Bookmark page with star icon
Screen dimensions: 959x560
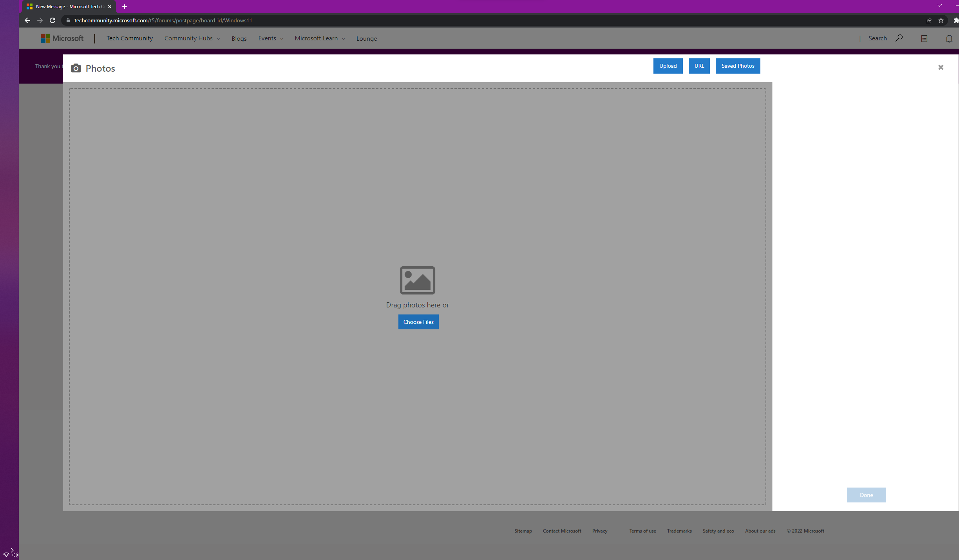tap(941, 20)
